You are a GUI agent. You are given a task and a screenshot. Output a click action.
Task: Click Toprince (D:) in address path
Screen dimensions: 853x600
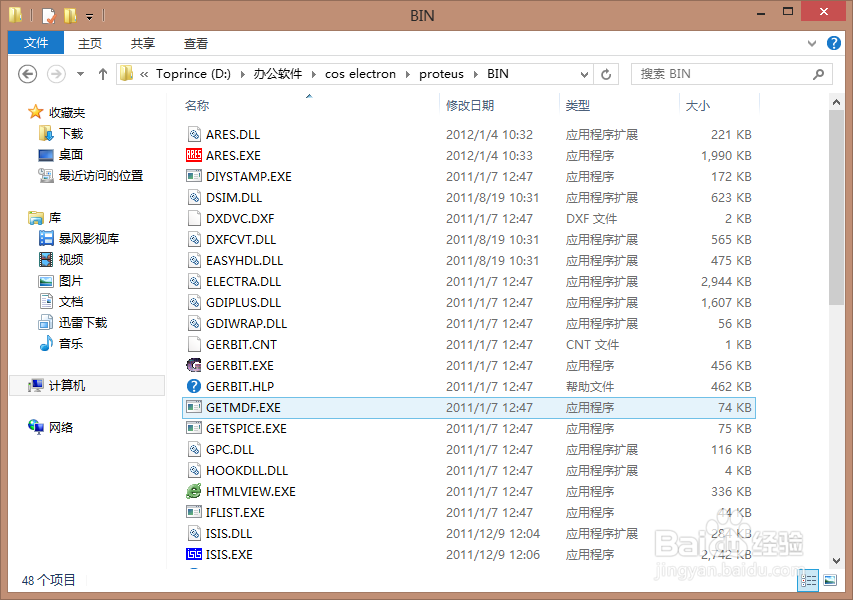point(193,74)
